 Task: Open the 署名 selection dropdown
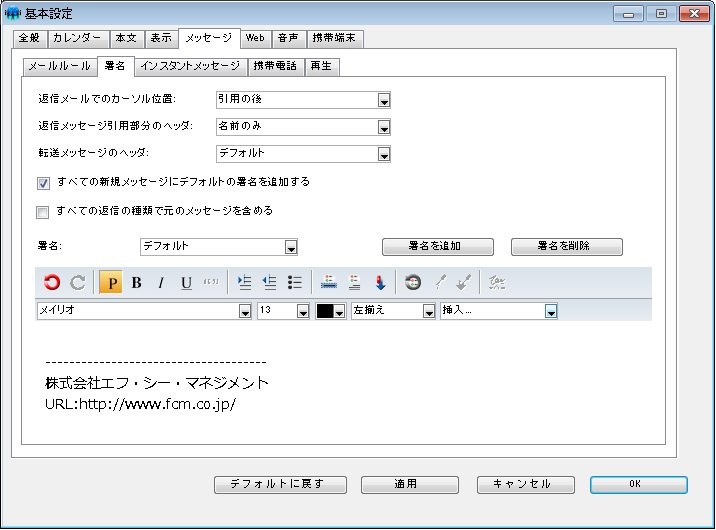tap(219, 247)
